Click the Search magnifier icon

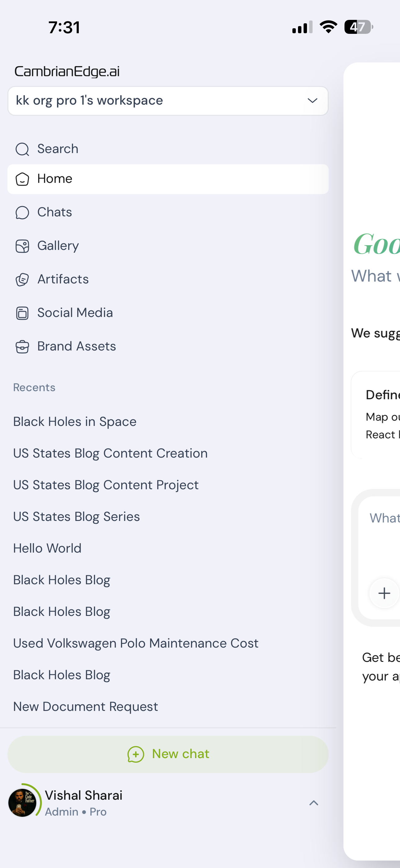tap(22, 149)
